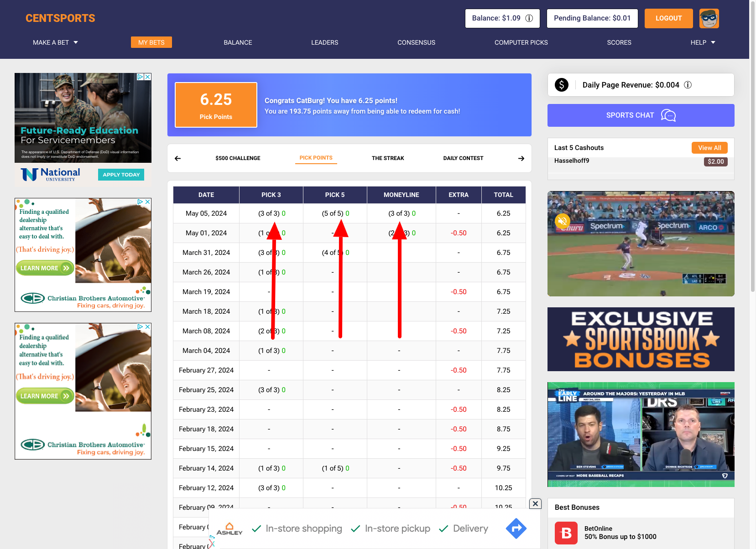The image size is (756, 549).
Task: Close the National University ad
Action: (x=148, y=77)
